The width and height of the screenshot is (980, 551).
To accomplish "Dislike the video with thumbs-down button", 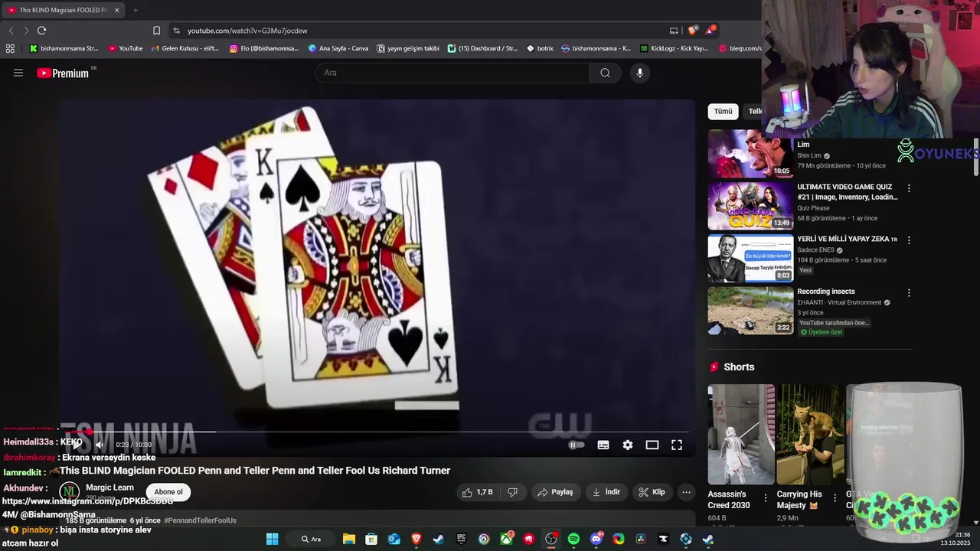I will (x=513, y=492).
